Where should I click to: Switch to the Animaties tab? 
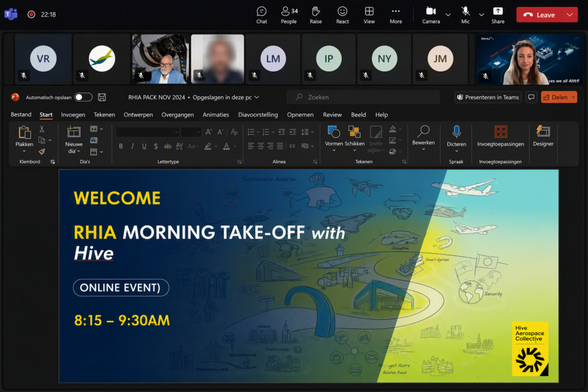tap(216, 115)
